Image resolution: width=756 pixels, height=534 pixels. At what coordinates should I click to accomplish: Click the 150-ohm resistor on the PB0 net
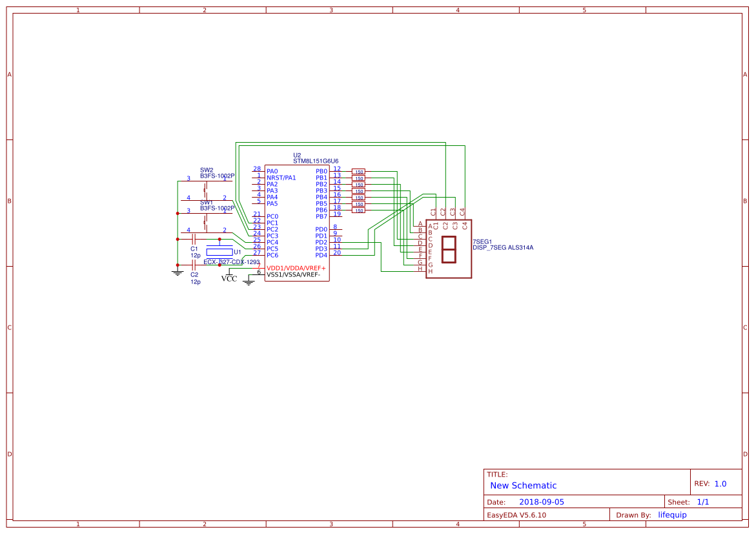tap(360, 171)
